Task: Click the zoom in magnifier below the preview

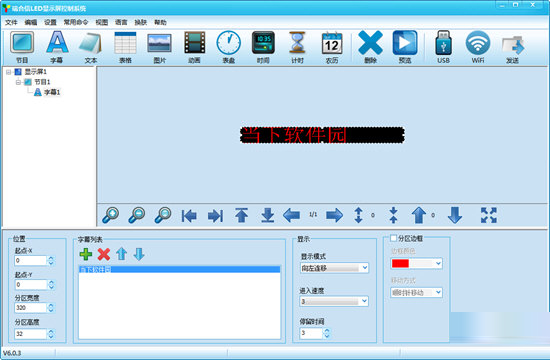Action: click(110, 215)
